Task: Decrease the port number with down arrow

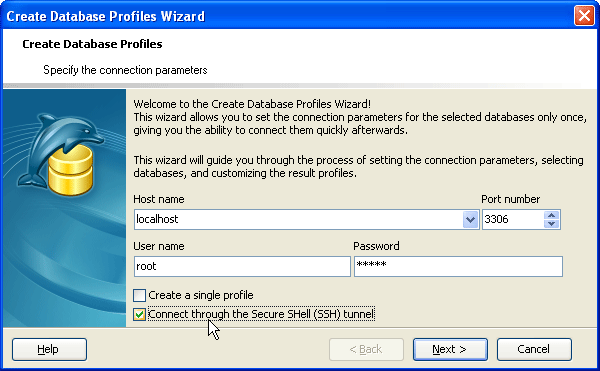Action: [x=551, y=224]
